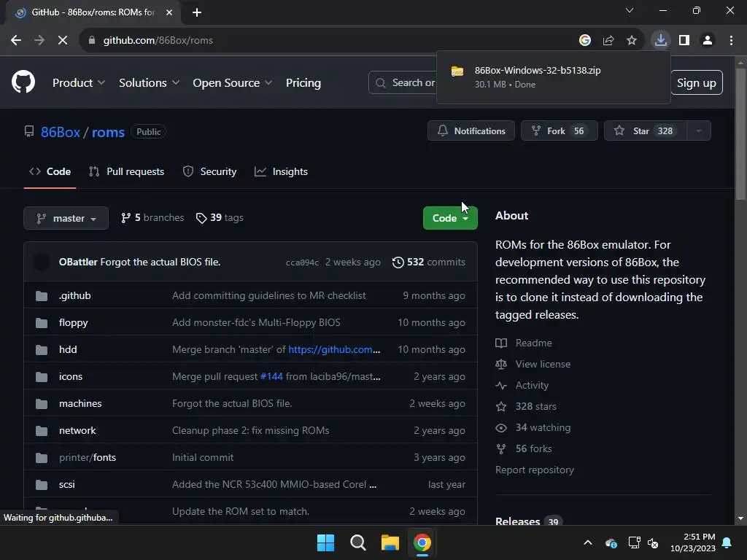747x560 pixels.
Task: View the 5 branches
Action: (x=152, y=217)
